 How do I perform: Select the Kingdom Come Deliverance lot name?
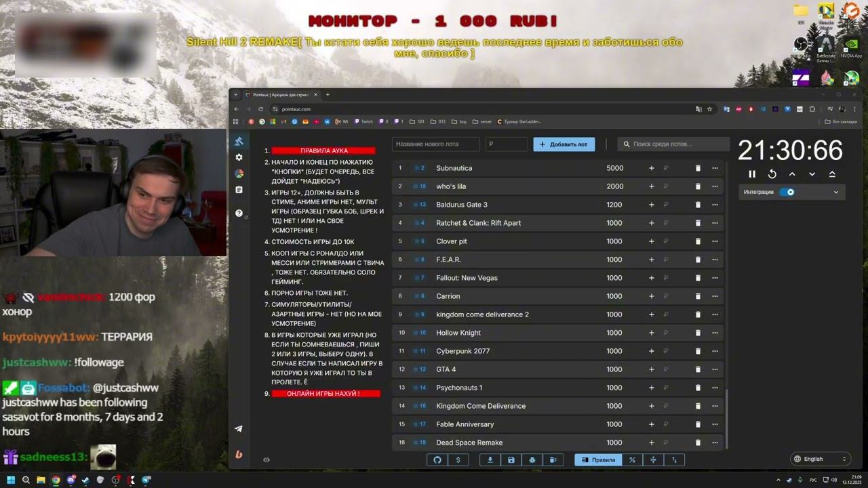point(481,406)
